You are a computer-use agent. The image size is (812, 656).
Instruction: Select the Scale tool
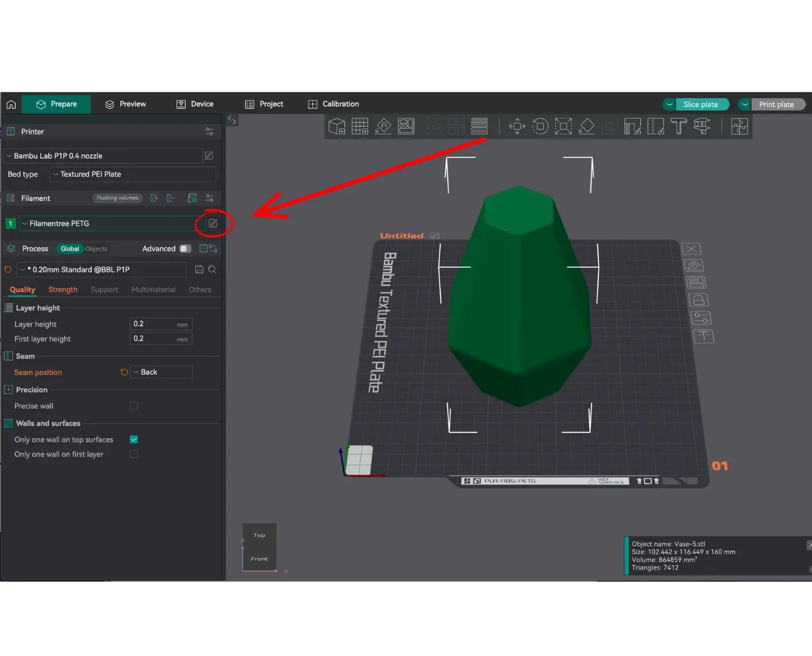563,126
